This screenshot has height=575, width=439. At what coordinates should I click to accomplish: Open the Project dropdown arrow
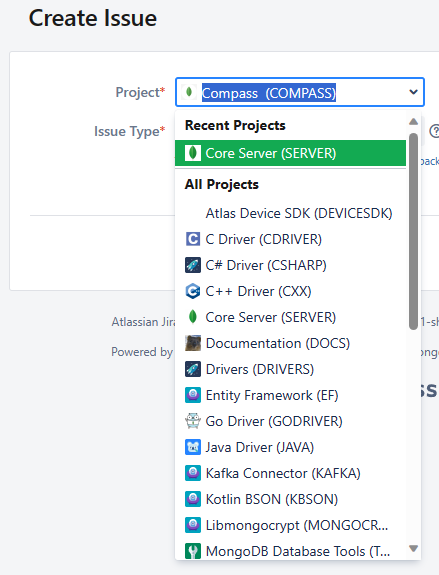coord(413,92)
